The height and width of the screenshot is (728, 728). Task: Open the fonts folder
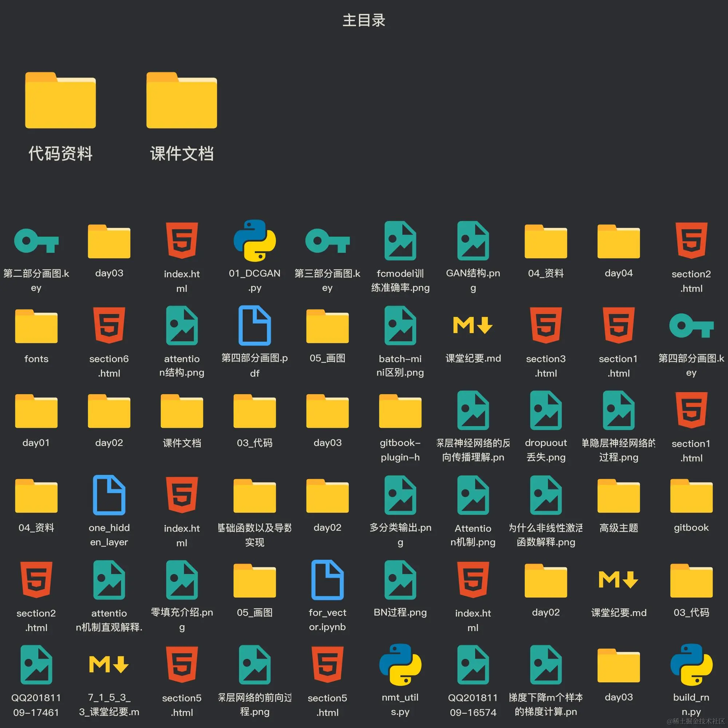coord(36,326)
